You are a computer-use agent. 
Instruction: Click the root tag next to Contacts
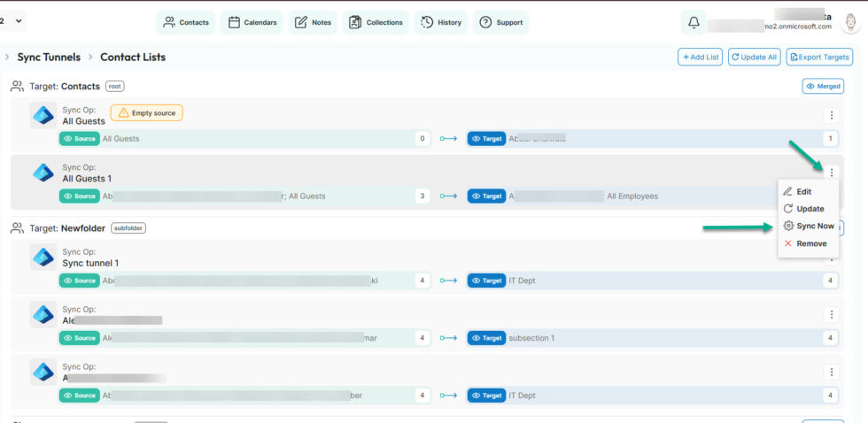[x=115, y=86]
